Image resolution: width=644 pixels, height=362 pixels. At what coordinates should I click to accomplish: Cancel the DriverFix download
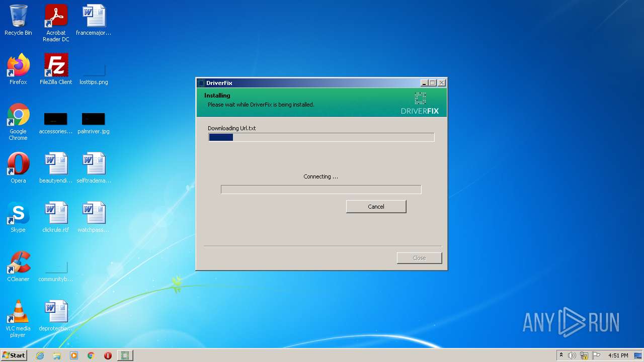[376, 207]
